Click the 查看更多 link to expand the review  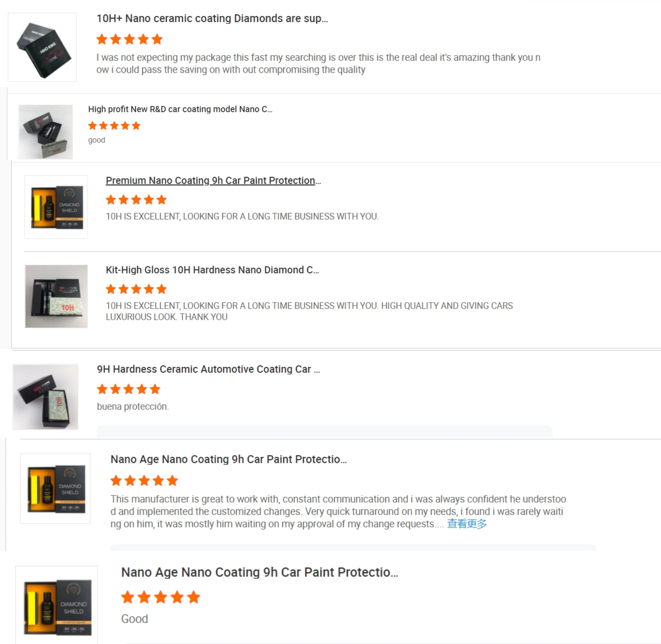467,524
